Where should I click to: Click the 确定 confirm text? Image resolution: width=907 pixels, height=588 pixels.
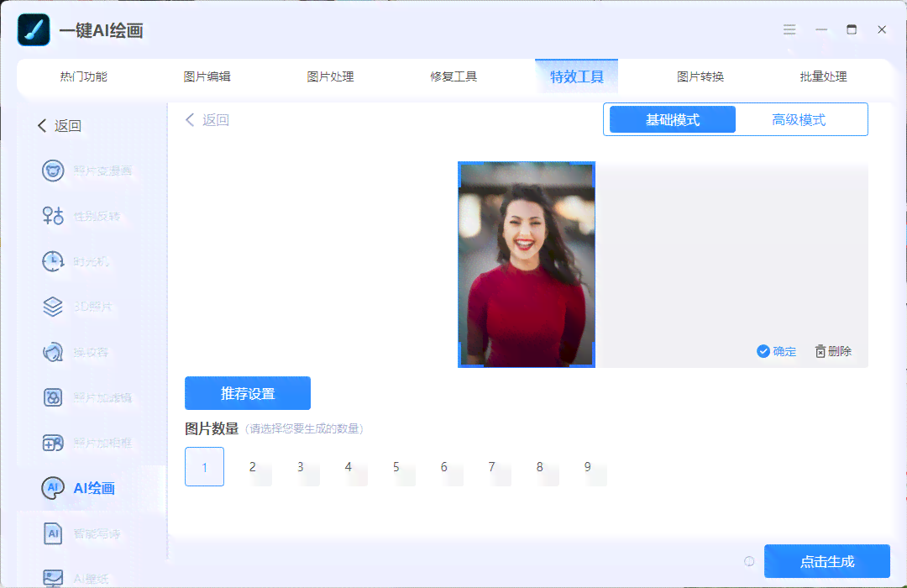tap(784, 351)
